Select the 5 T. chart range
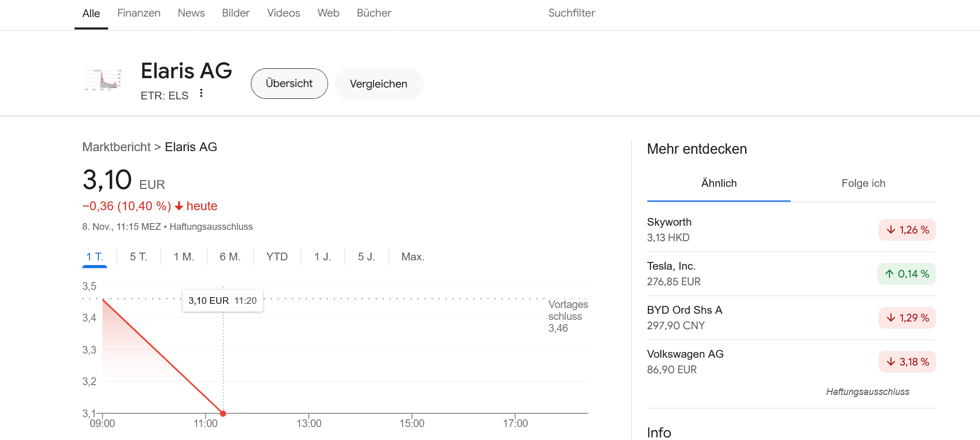The height and width of the screenshot is (440, 980). 138,257
